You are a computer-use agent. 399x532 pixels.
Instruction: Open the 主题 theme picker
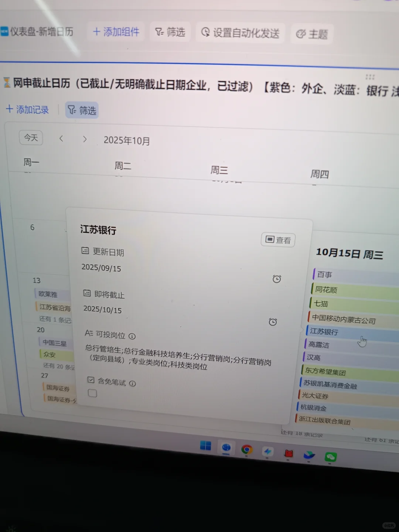312,34
